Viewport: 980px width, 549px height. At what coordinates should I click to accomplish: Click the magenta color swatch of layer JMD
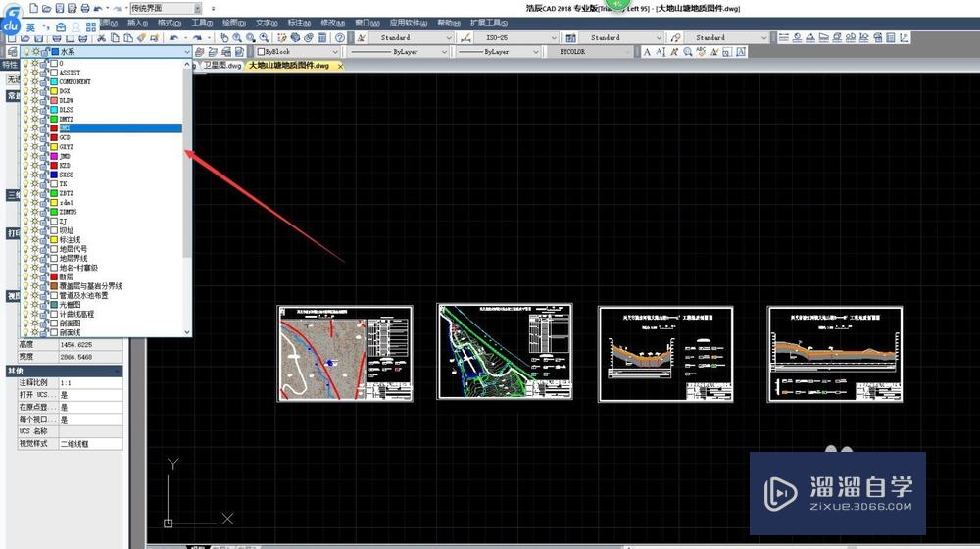[54, 156]
